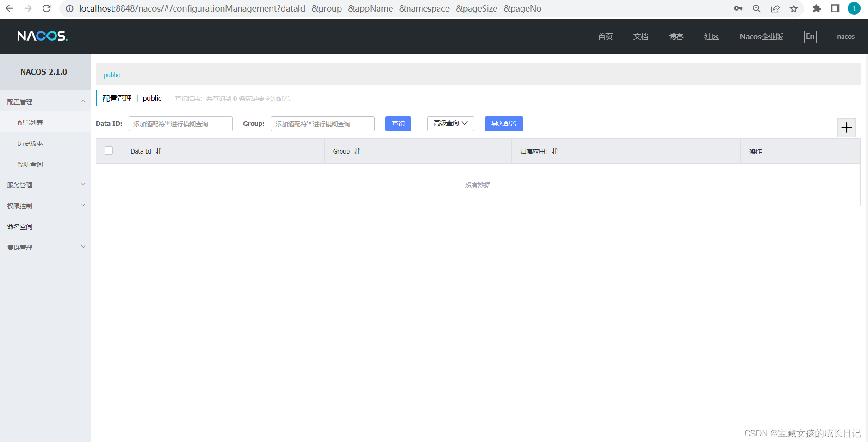Image resolution: width=868 pixels, height=442 pixels.
Task: Focus the Group search field
Action: click(x=322, y=124)
